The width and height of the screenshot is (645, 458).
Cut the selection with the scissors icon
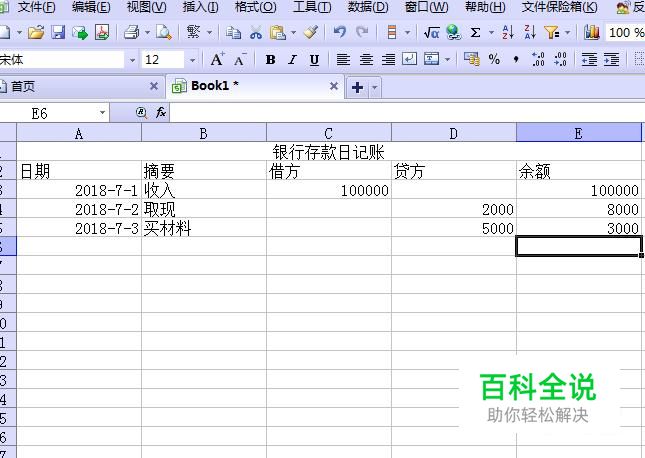[x=256, y=33]
